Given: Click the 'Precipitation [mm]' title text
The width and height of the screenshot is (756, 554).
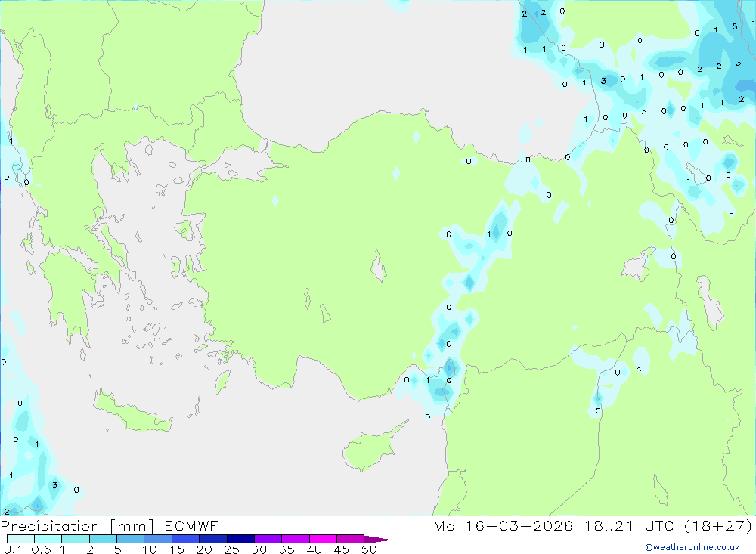Looking at the screenshot, I should (77, 525).
